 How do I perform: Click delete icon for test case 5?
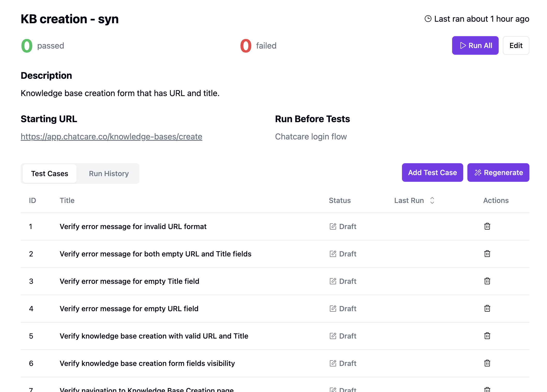coord(487,336)
